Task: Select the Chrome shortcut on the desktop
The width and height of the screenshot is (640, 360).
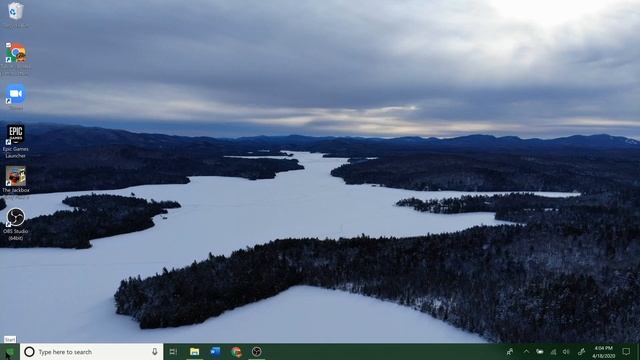Action: tap(16, 58)
